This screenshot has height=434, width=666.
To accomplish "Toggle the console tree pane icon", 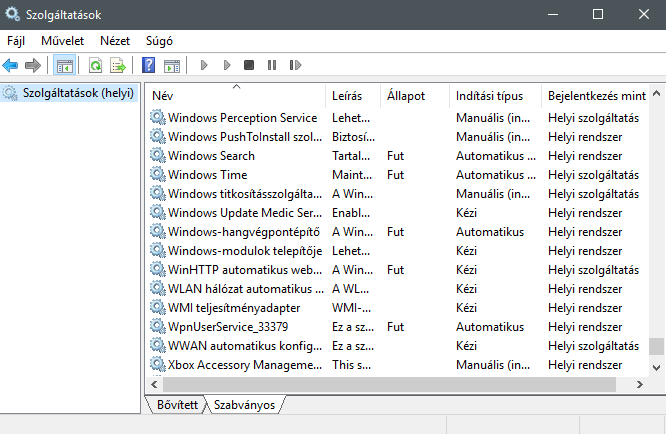I will 65,65.
